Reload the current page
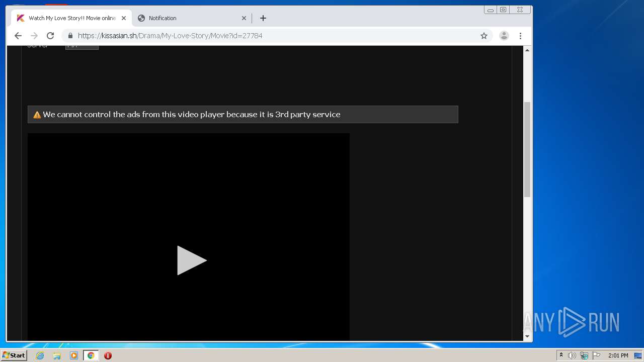 coord(50,36)
